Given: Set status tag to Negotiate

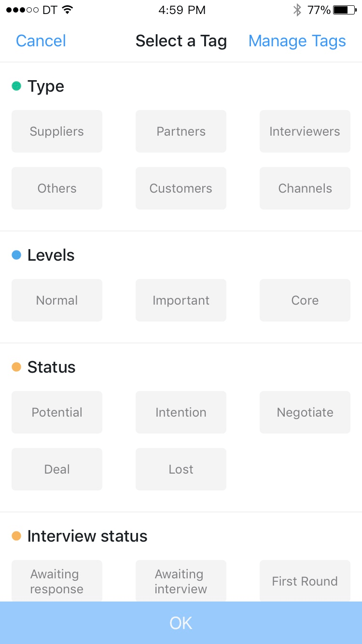Looking at the screenshot, I should click(x=305, y=412).
